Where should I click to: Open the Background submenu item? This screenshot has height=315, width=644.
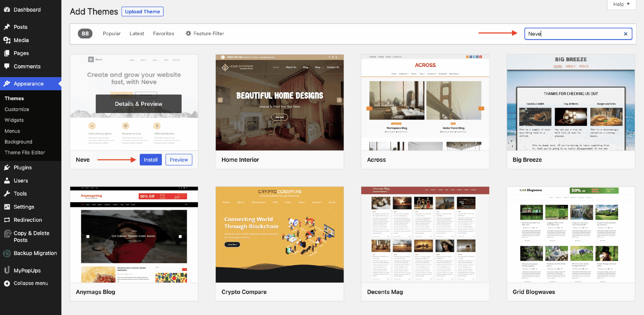(18, 142)
